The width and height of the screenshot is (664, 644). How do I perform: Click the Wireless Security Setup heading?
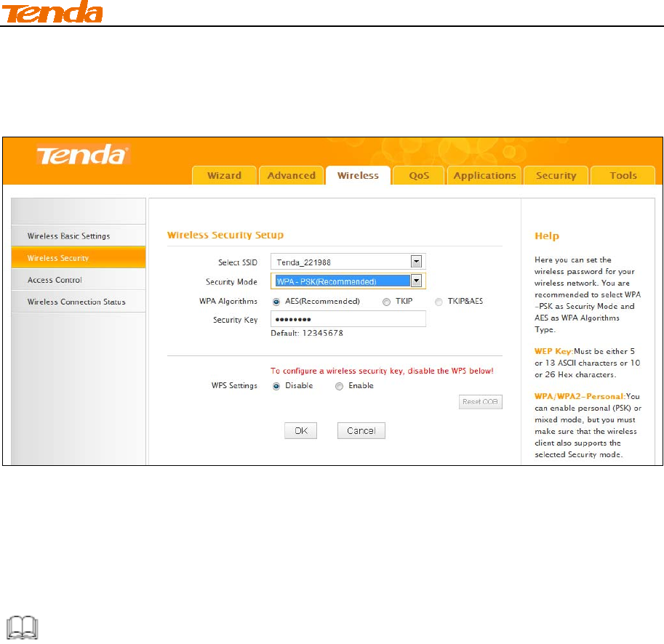coord(225,235)
